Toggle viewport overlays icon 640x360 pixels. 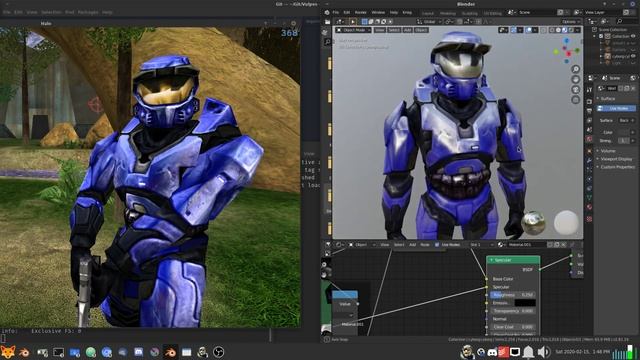529,30
